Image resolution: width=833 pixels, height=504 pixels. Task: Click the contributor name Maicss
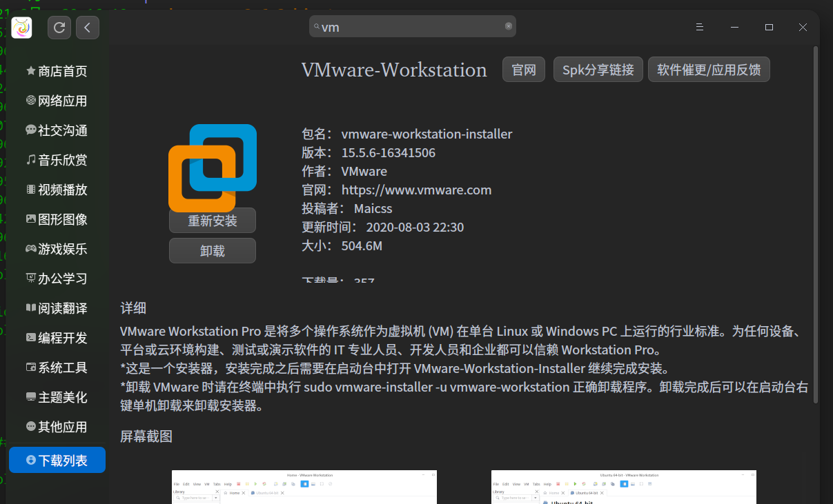coord(373,208)
